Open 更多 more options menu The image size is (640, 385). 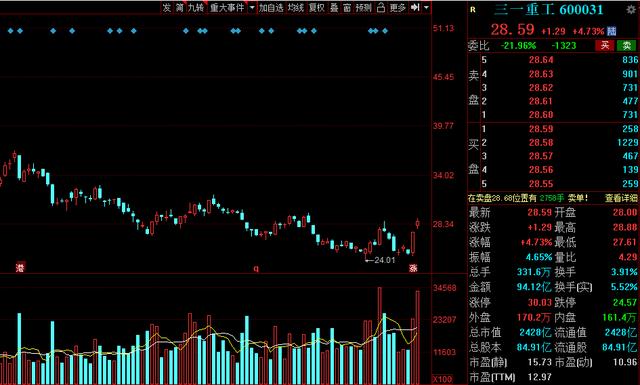398,7
